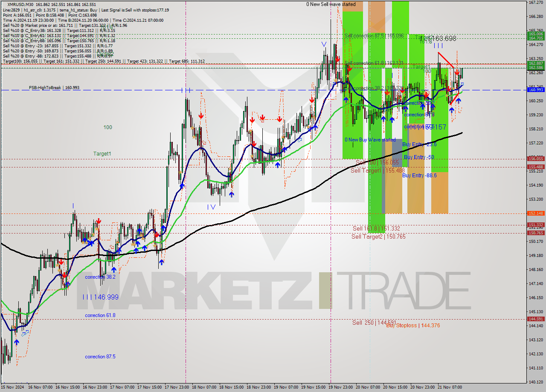
Task: Click the green 165.006 price tag on axis
Action: click(536, 34)
